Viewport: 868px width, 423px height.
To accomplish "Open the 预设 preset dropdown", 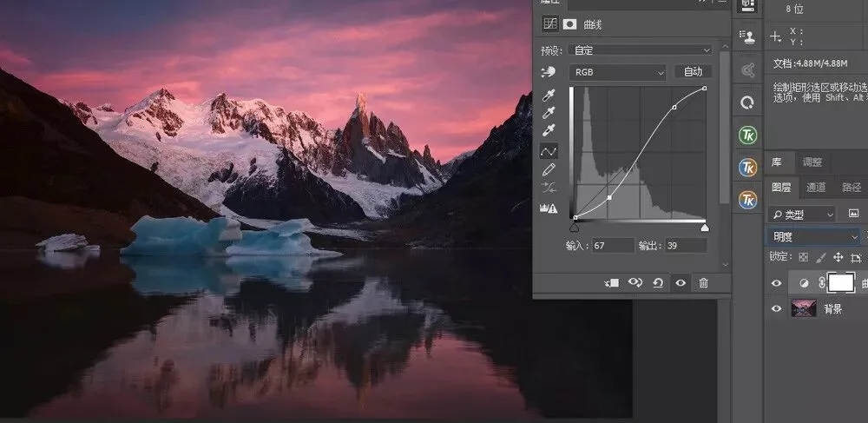I will (641, 50).
